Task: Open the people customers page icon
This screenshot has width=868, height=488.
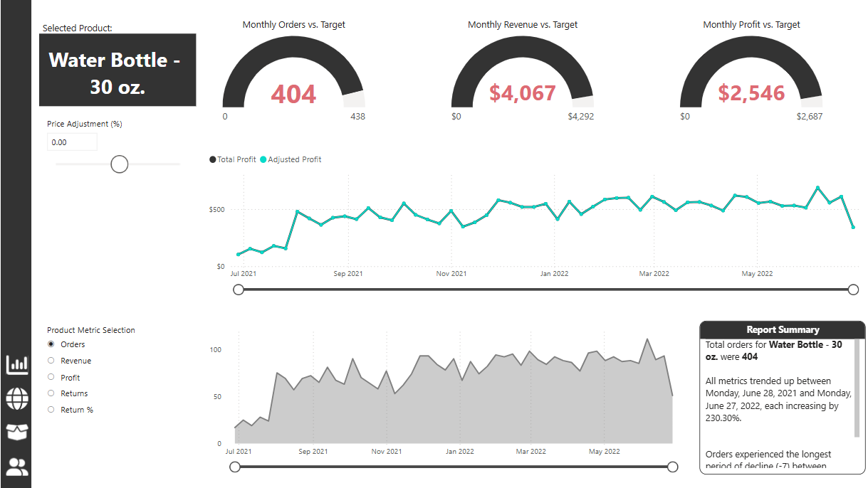Action: coord(17,467)
